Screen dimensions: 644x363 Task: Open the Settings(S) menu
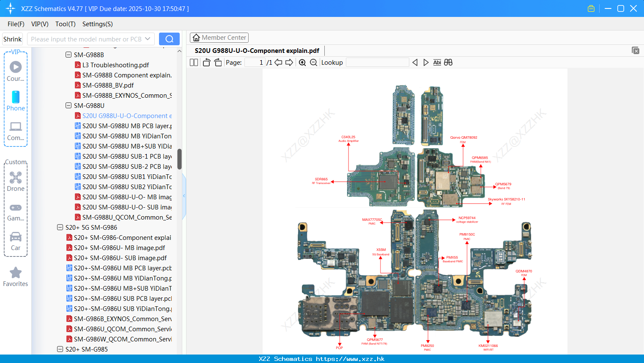pyautogui.click(x=98, y=24)
